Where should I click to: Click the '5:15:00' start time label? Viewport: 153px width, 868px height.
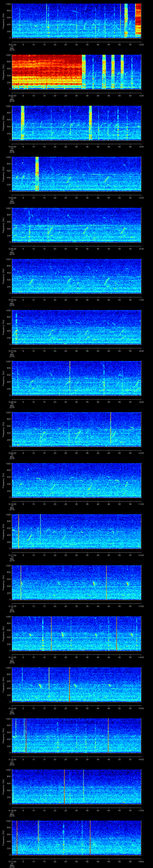pyautogui.click(x=12, y=759)
